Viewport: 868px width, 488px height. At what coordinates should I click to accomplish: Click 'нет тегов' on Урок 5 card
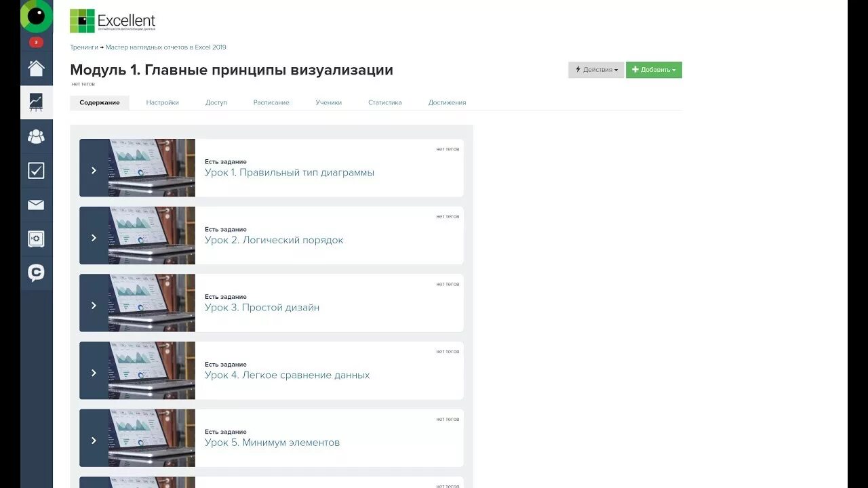[x=448, y=419]
